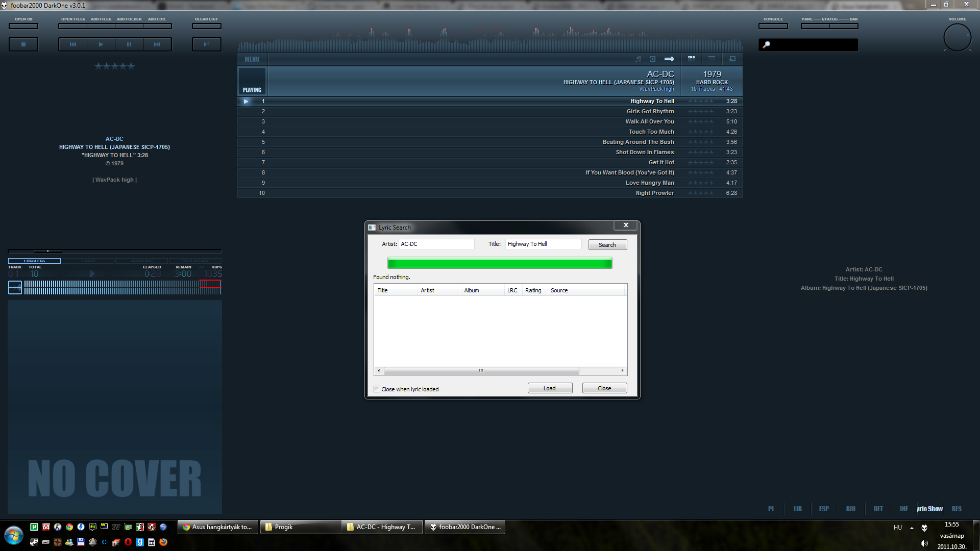Select the track Get It Hot
Screen dimensions: 980x551
coord(490,162)
